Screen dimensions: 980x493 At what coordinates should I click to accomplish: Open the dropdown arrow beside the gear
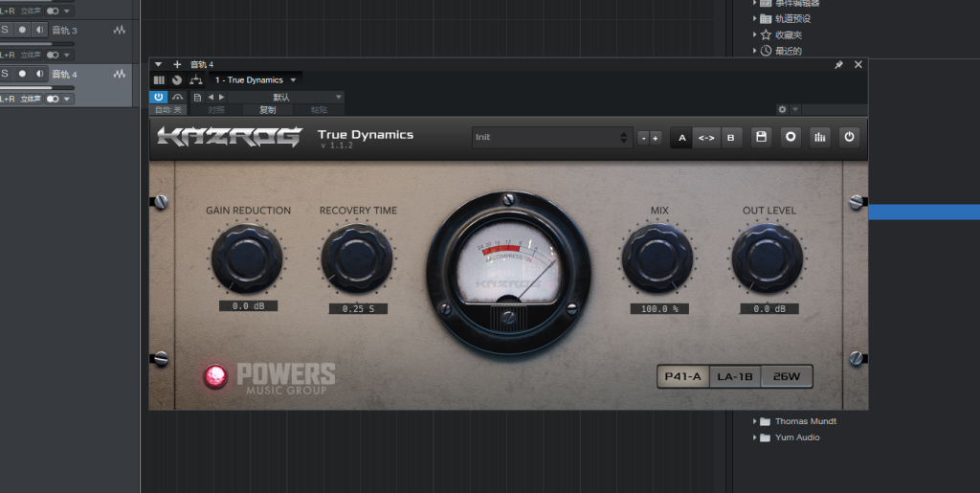(x=795, y=109)
